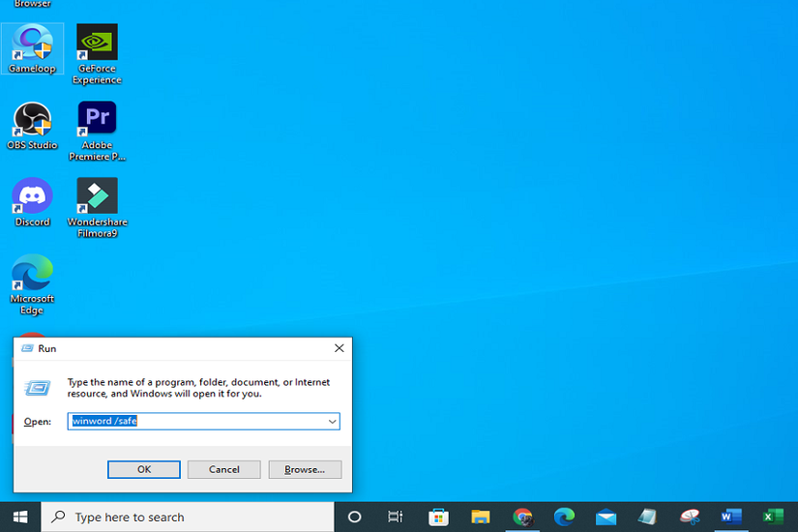The height and width of the screenshot is (532, 798).
Task: Open the Snipping Tool taskbar icon
Action: (x=690, y=517)
